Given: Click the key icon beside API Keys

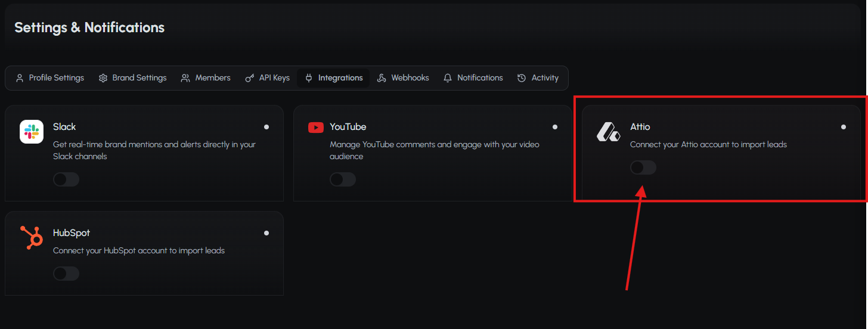Looking at the screenshot, I should click(x=250, y=78).
